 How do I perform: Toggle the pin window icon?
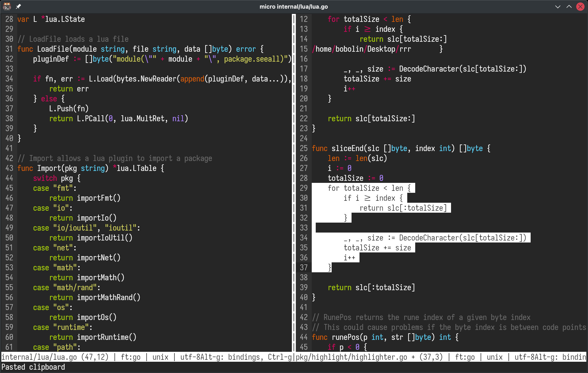click(19, 6)
